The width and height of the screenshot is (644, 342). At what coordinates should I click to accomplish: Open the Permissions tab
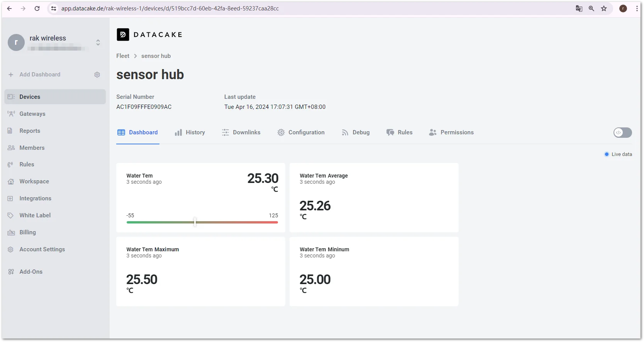451,132
